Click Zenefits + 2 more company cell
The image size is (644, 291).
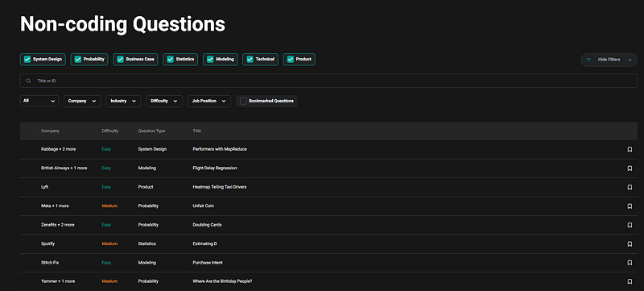click(58, 225)
